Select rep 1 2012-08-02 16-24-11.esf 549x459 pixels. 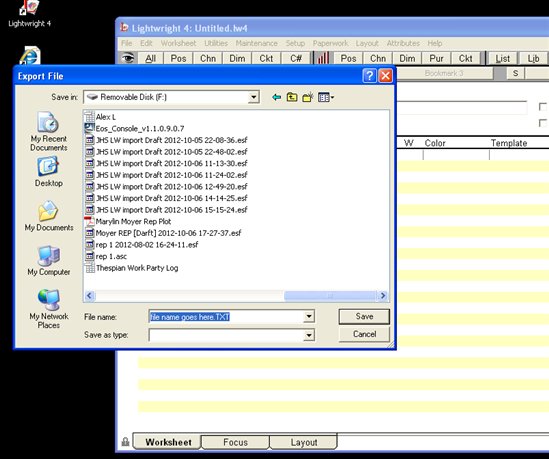(x=141, y=244)
